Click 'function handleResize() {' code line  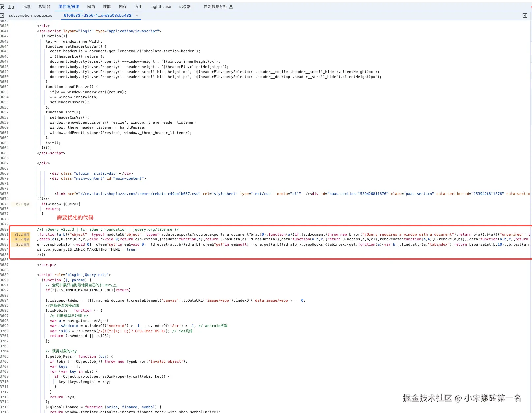(x=72, y=87)
